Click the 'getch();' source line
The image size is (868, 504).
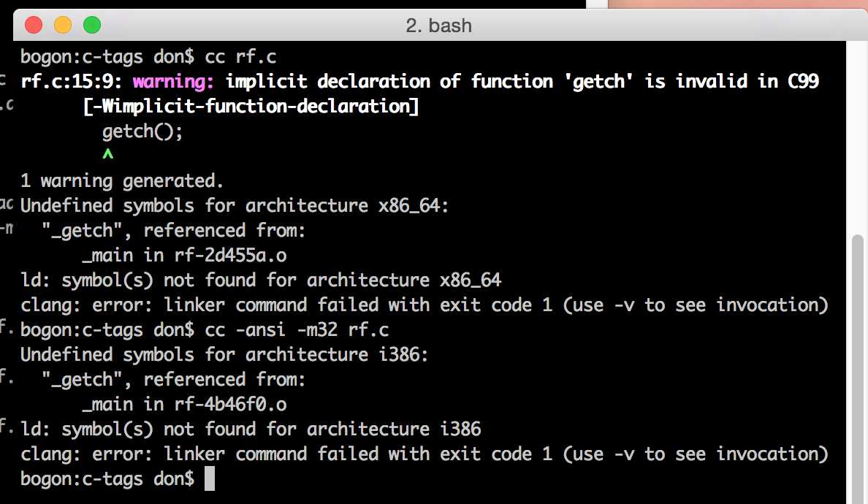[142, 131]
